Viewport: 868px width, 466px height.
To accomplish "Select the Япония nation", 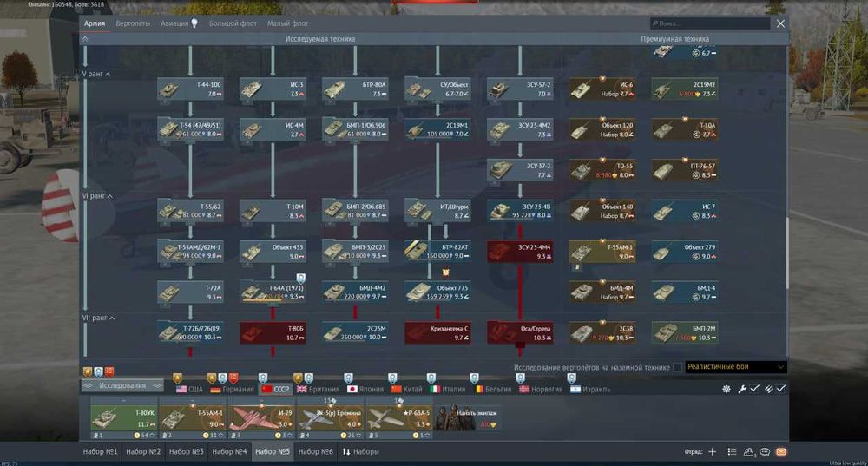I will pyautogui.click(x=365, y=389).
